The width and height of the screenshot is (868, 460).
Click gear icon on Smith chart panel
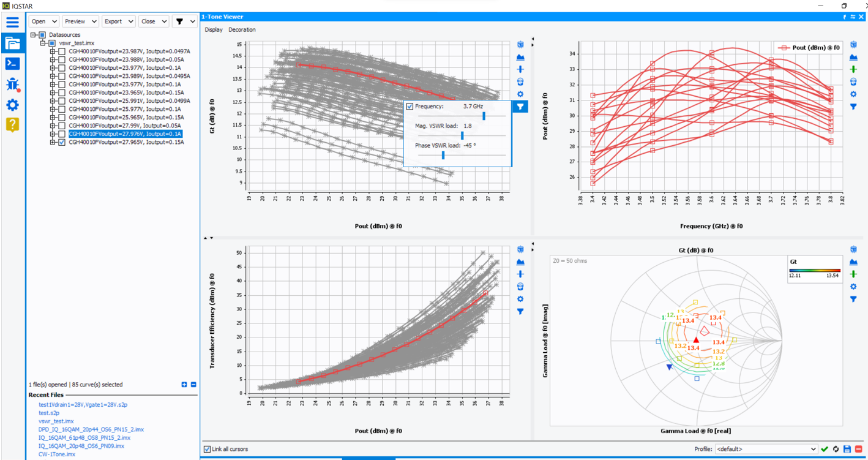(x=853, y=287)
